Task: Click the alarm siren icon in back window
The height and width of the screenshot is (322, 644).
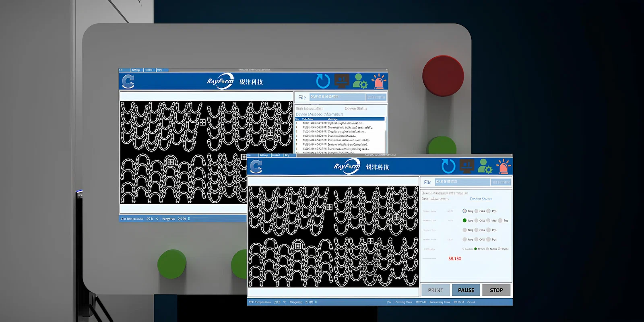Action: pyautogui.click(x=378, y=81)
